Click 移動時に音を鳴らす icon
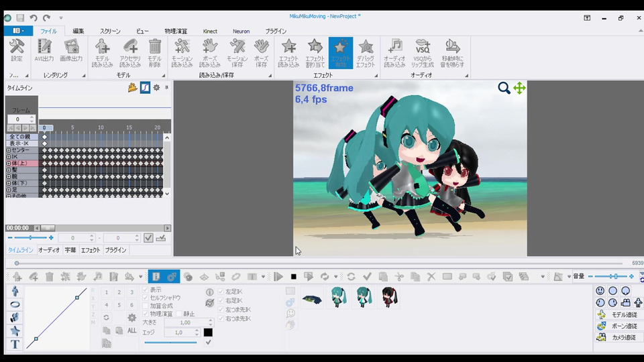Image resolution: width=644 pixels, height=362 pixels. (452, 53)
